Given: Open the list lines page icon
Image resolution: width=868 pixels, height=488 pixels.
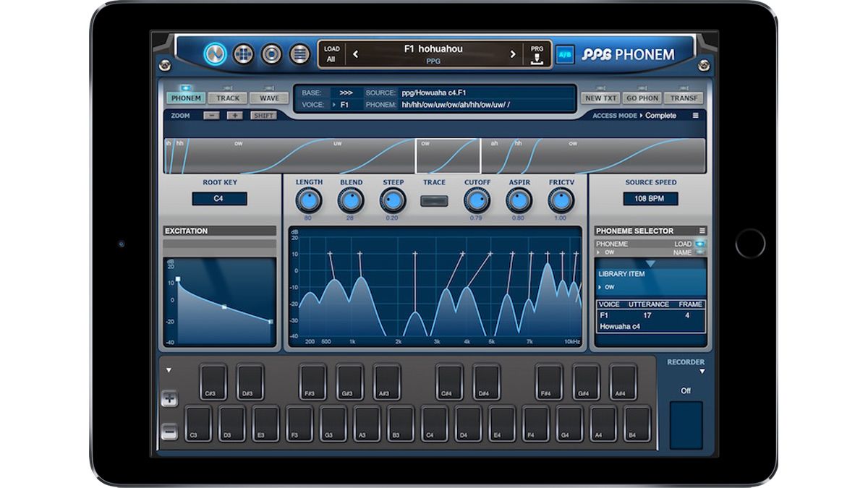Looking at the screenshot, I should [x=299, y=54].
